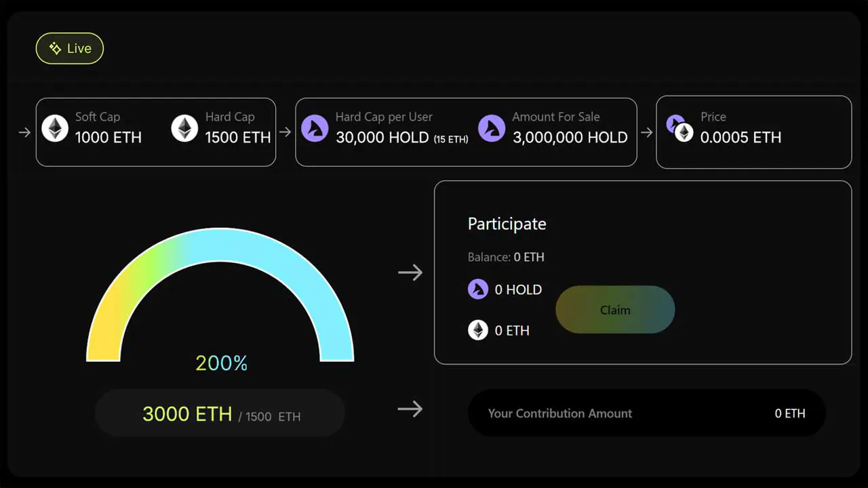Click the arrow before the contribution field
This screenshot has height=488, width=868.
click(x=410, y=409)
